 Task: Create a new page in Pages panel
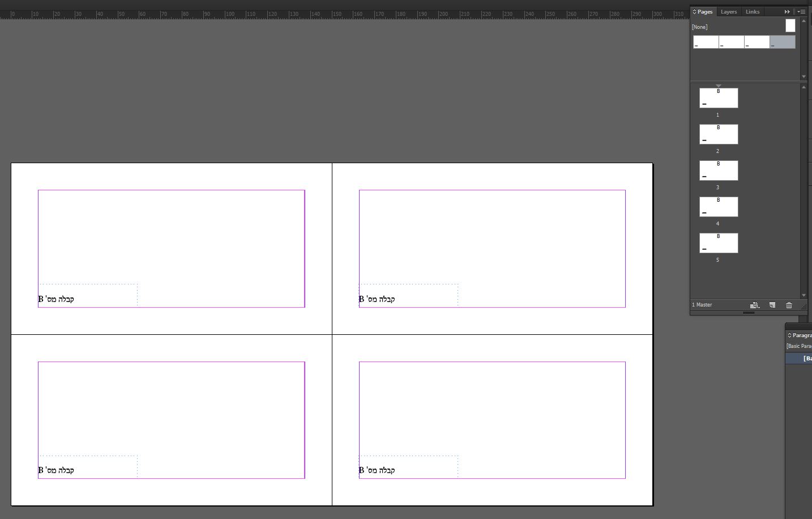[x=772, y=305]
